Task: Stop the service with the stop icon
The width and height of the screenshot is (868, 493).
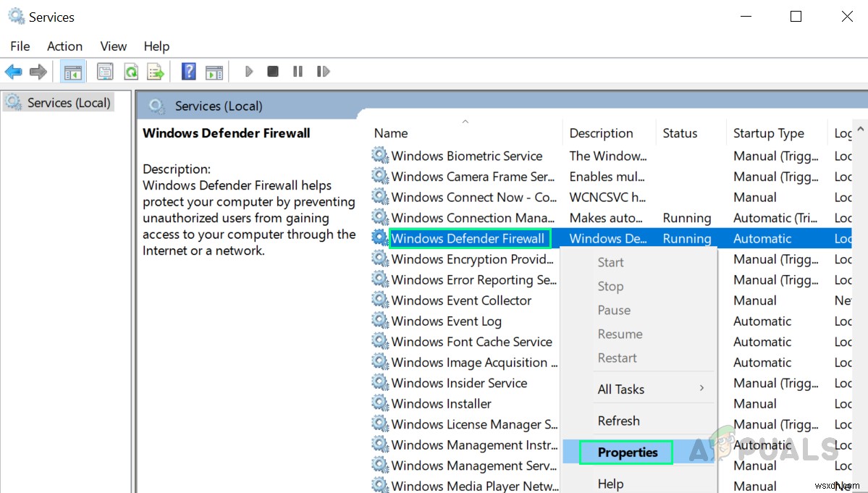Action: point(273,71)
